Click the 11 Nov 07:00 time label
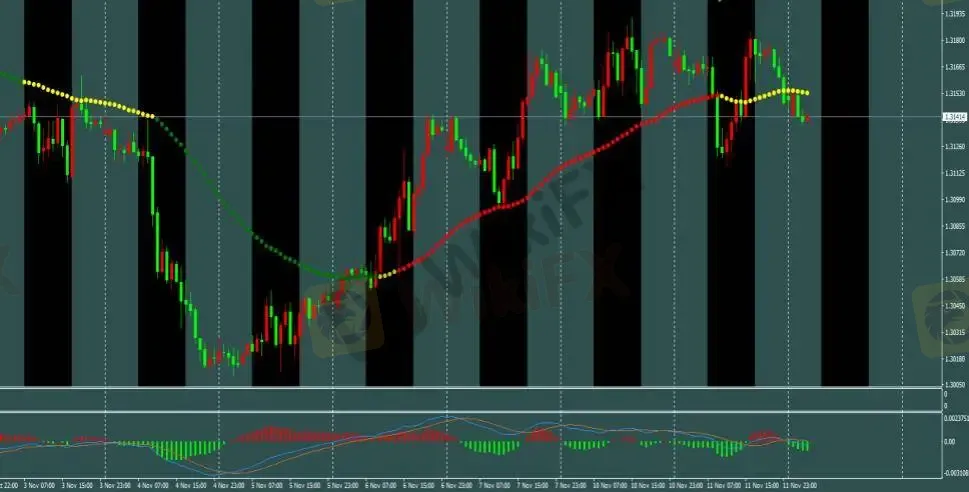The image size is (969, 492). (724, 485)
